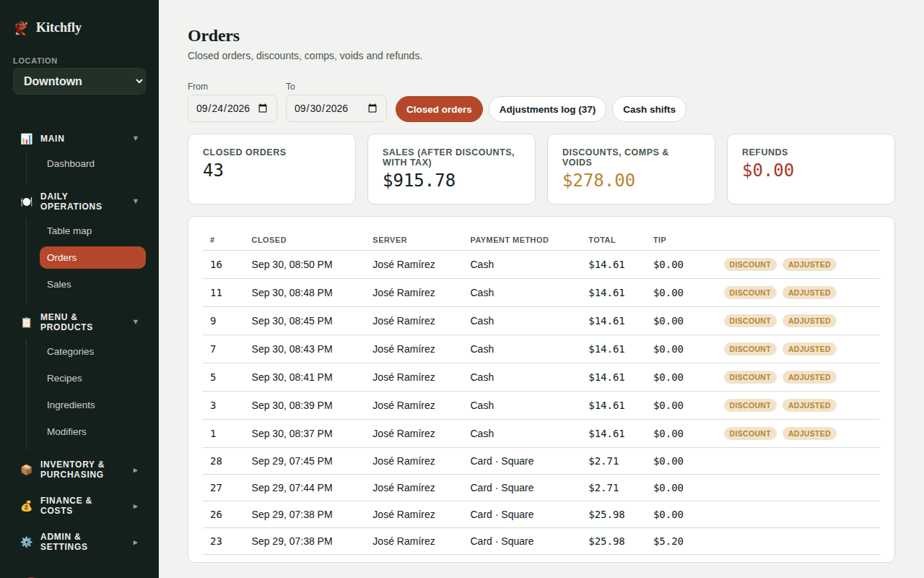Collapse the Menu & Products section arrow

(136, 322)
